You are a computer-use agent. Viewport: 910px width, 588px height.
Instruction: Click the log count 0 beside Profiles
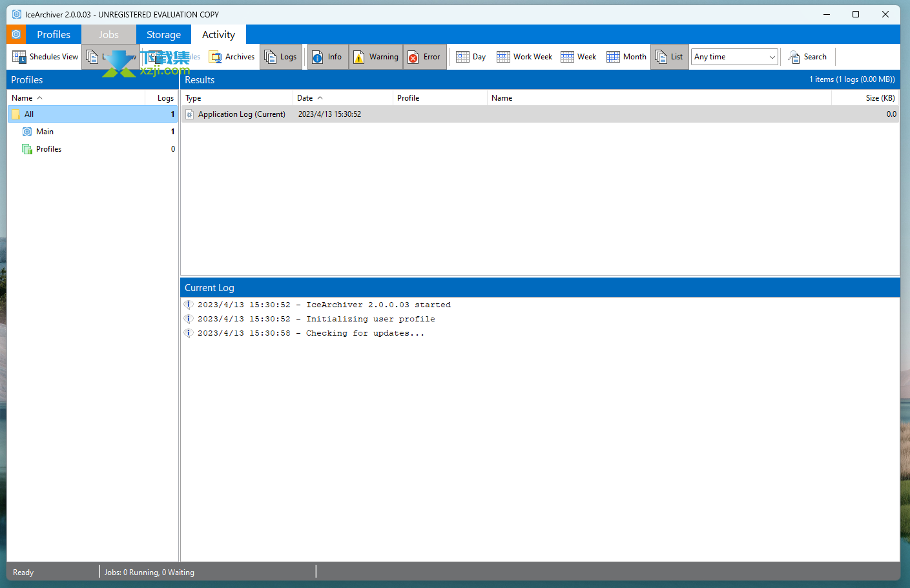tap(172, 149)
